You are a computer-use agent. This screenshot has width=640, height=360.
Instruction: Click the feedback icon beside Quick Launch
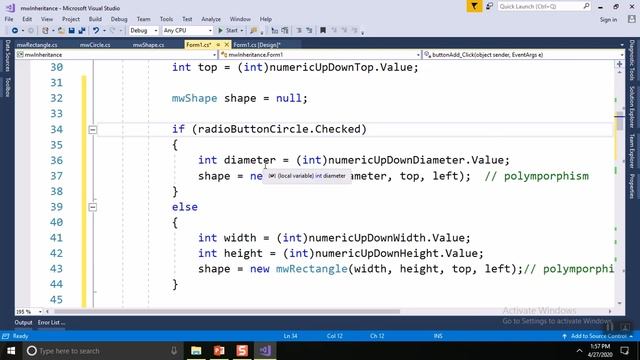pos(489,6)
